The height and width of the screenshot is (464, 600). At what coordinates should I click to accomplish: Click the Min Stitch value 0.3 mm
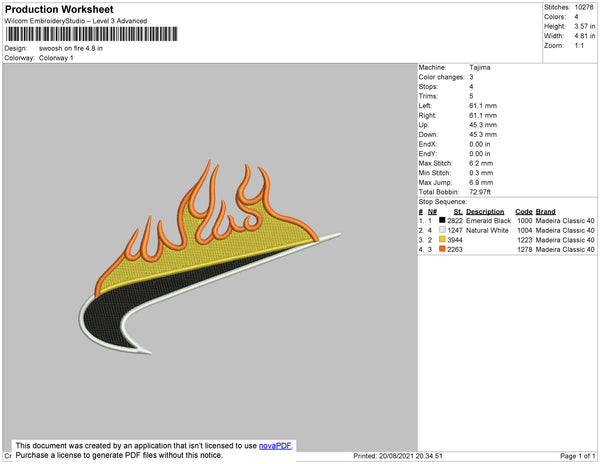[481, 173]
